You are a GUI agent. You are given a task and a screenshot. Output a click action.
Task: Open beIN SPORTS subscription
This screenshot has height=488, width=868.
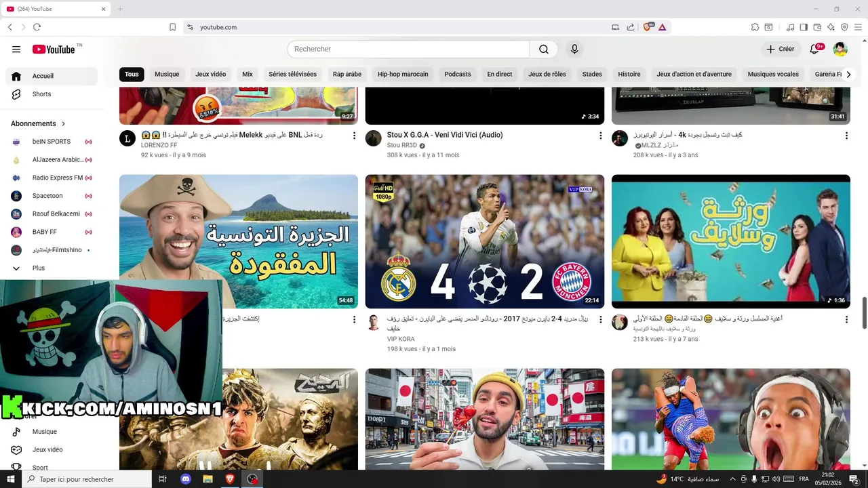point(52,142)
